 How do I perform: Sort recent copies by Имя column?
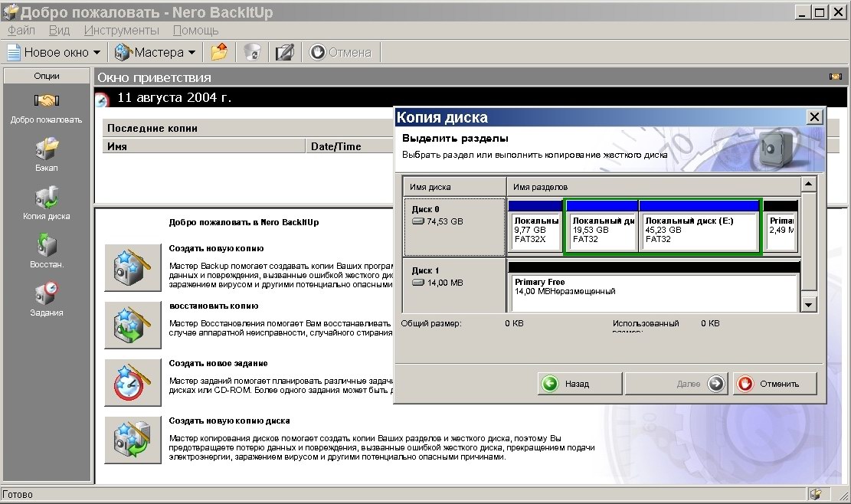[x=204, y=146]
